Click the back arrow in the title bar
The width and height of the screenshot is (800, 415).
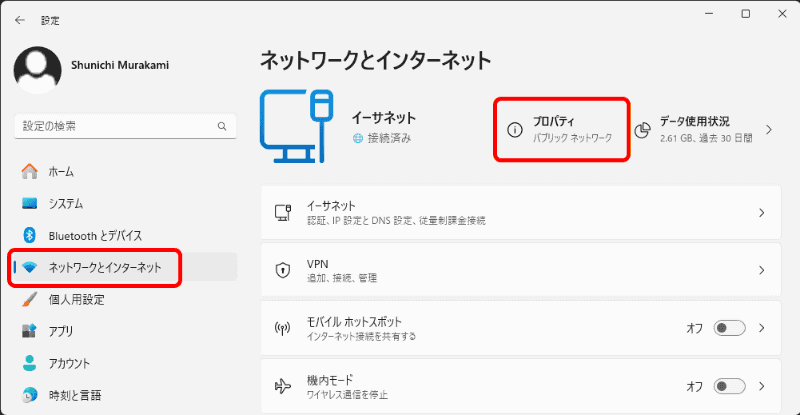(x=20, y=20)
